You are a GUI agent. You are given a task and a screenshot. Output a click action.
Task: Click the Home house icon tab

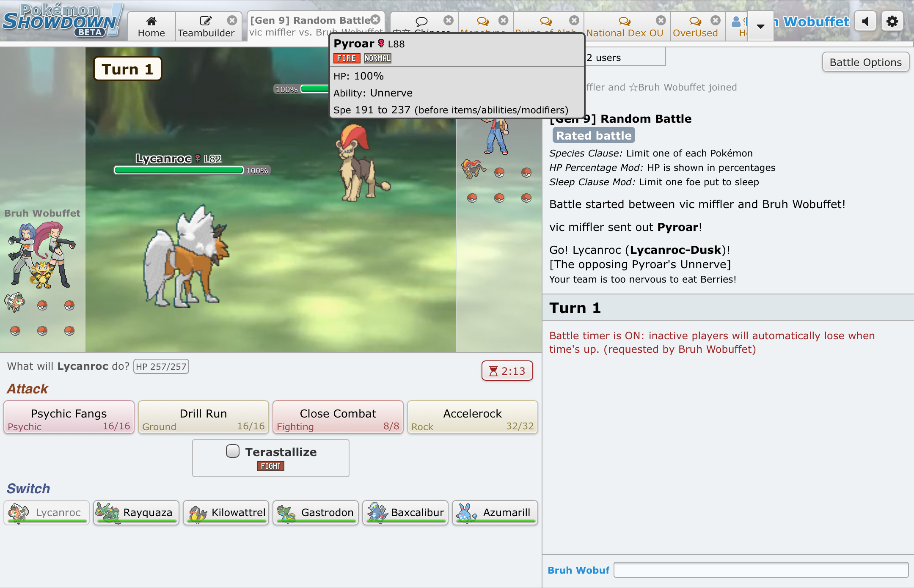(x=151, y=26)
